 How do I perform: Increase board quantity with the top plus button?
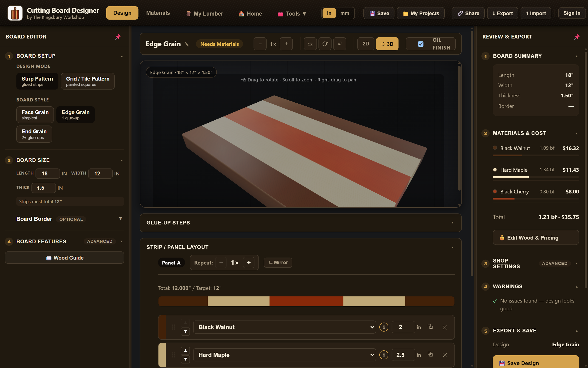click(286, 44)
